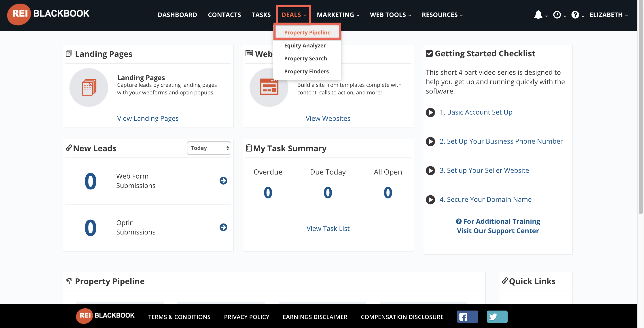Click the Getting Started Checklist check icon
Screen dimensions: 644x328
click(x=429, y=53)
